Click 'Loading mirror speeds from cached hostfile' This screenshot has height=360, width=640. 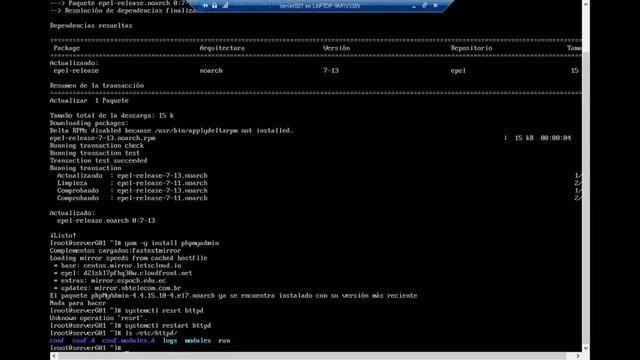click(129, 258)
